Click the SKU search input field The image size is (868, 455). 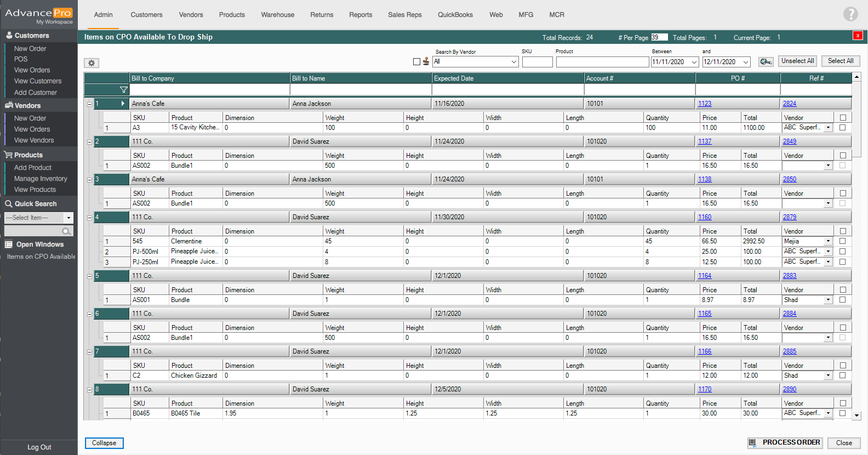(537, 62)
